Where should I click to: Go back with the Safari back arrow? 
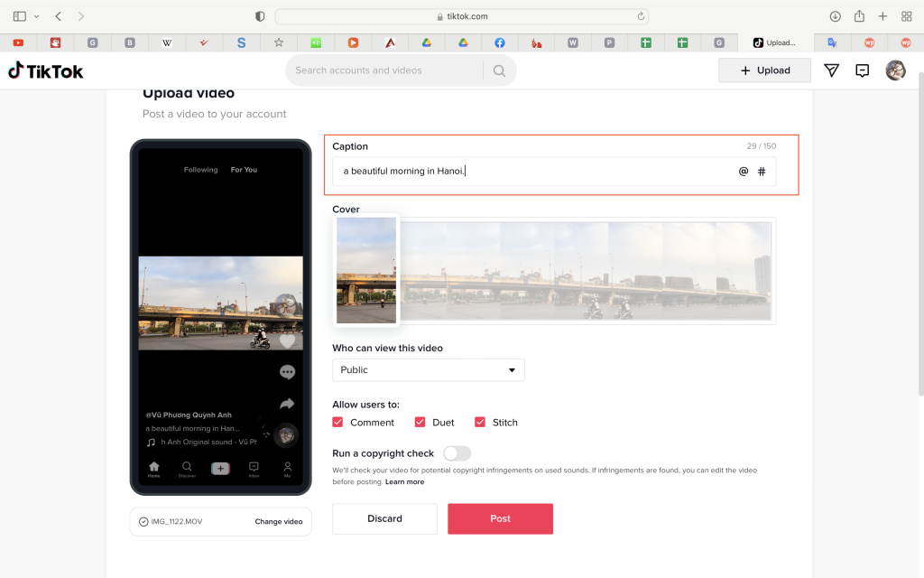tap(59, 16)
